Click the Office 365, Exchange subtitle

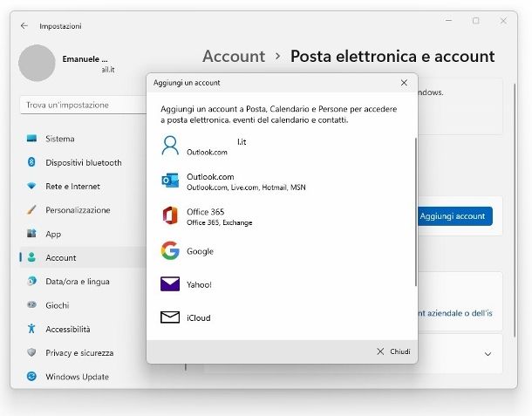pos(219,222)
